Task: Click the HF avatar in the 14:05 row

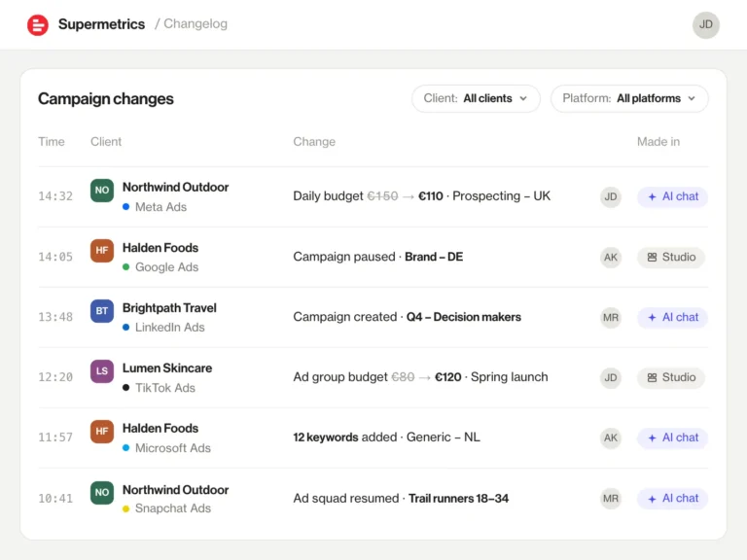Action: [102, 251]
